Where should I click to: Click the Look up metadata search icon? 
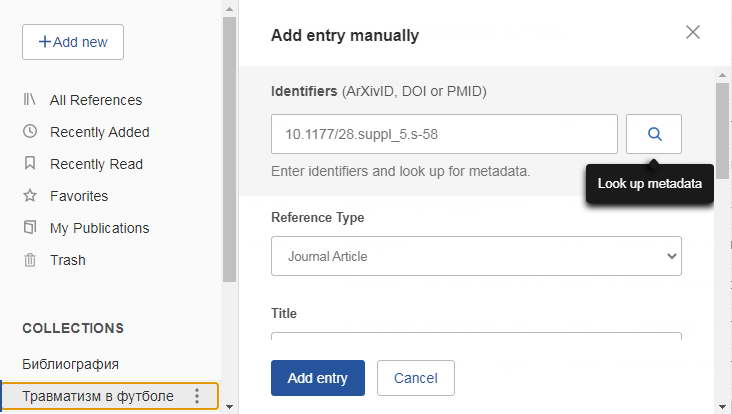pyautogui.click(x=654, y=134)
